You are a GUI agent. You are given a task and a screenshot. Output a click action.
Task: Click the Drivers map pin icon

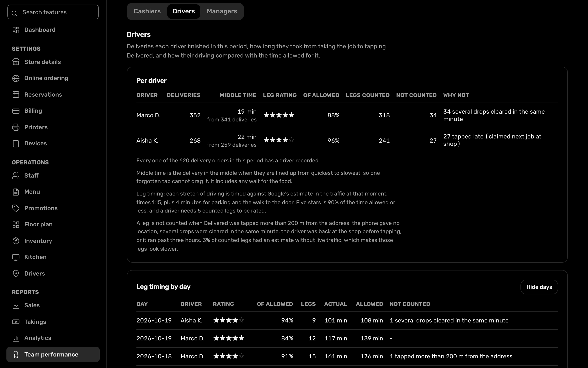point(16,273)
